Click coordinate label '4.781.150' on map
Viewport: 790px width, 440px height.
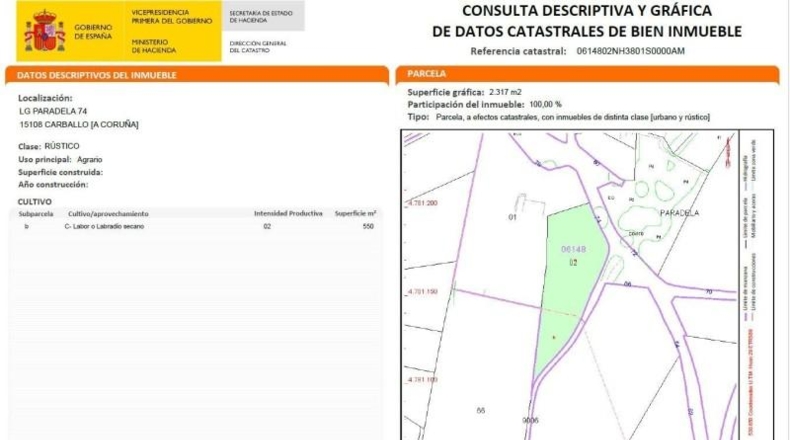(x=423, y=291)
